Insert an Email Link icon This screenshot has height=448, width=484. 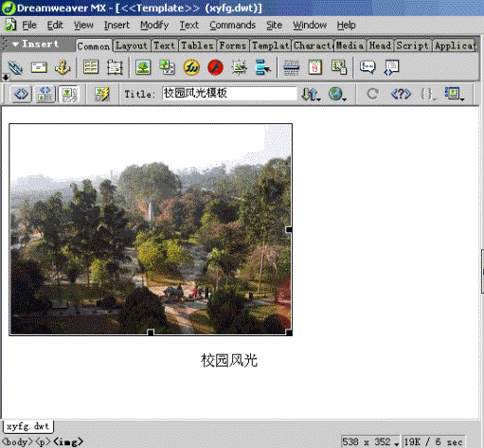pos(39,67)
